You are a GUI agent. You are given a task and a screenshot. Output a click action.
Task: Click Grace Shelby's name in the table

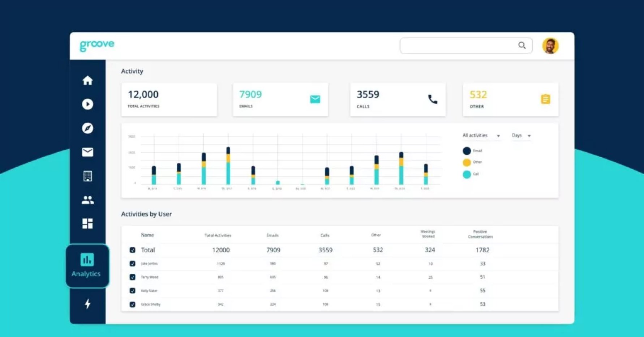coord(151,304)
